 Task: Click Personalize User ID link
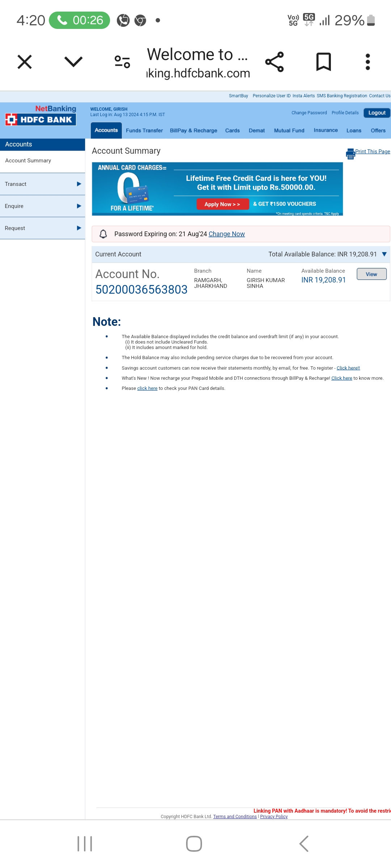point(272,96)
